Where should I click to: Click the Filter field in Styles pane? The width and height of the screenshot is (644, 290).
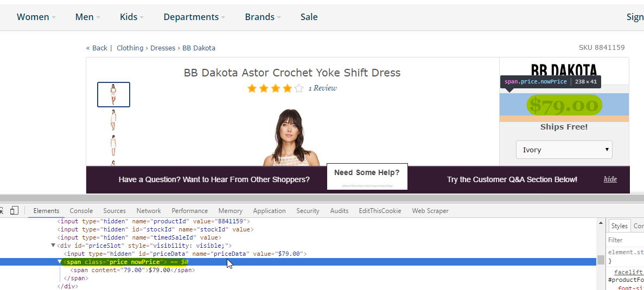click(626, 240)
